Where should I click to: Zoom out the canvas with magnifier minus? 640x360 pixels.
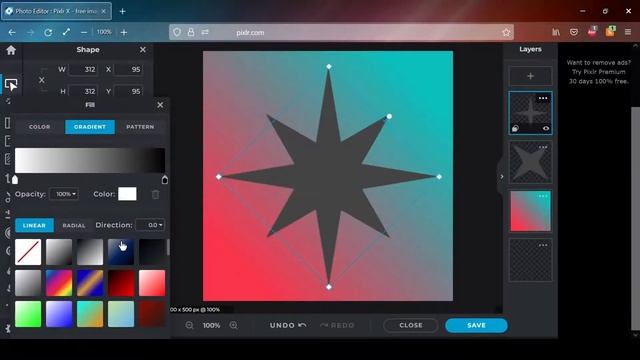click(189, 325)
